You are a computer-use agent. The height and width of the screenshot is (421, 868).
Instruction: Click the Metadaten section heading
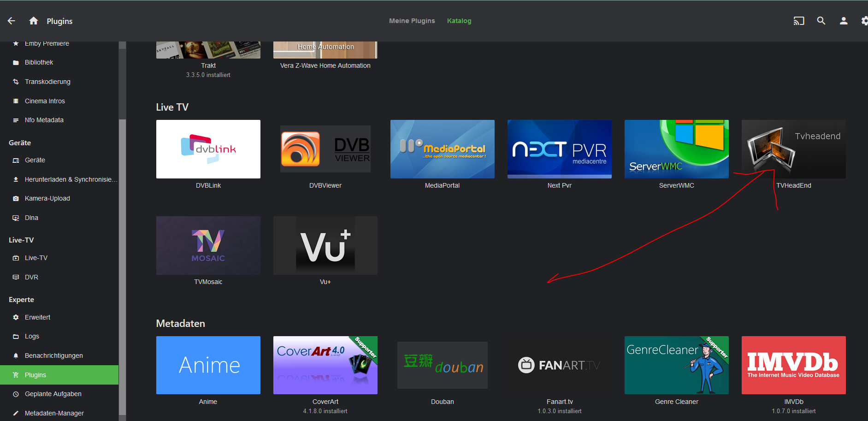tap(181, 324)
